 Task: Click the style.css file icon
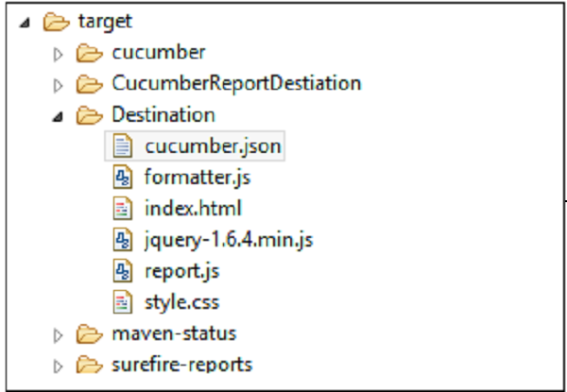click(x=121, y=301)
